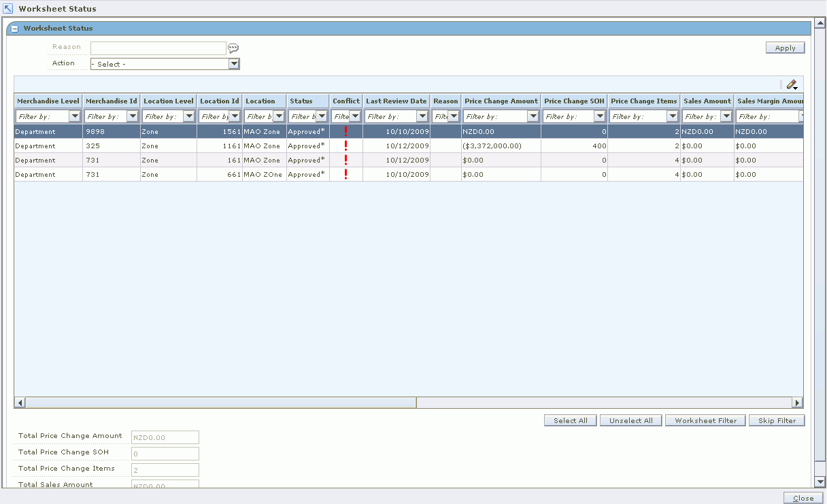The image size is (827, 504).
Task: Click the Total Price Change SOH field
Action: click(165, 454)
